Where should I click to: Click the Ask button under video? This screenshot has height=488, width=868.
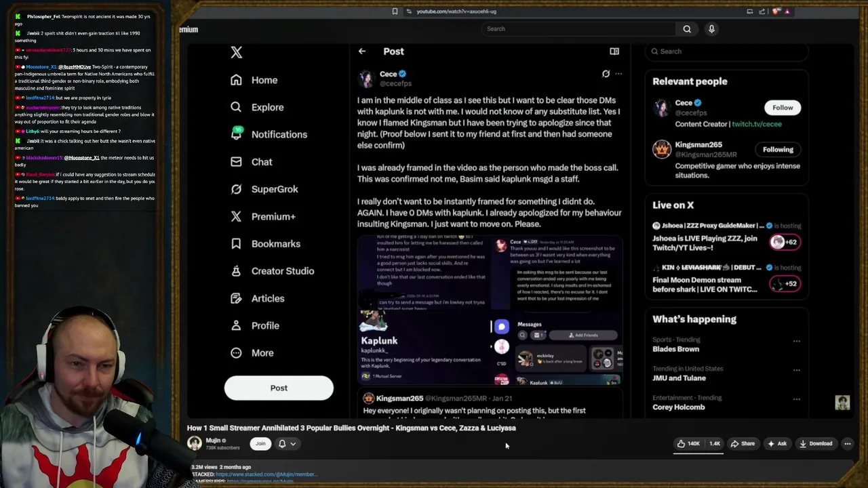point(777,444)
